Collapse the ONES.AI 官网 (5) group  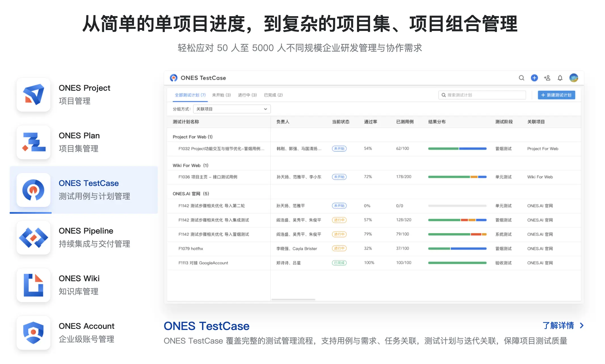click(x=191, y=194)
